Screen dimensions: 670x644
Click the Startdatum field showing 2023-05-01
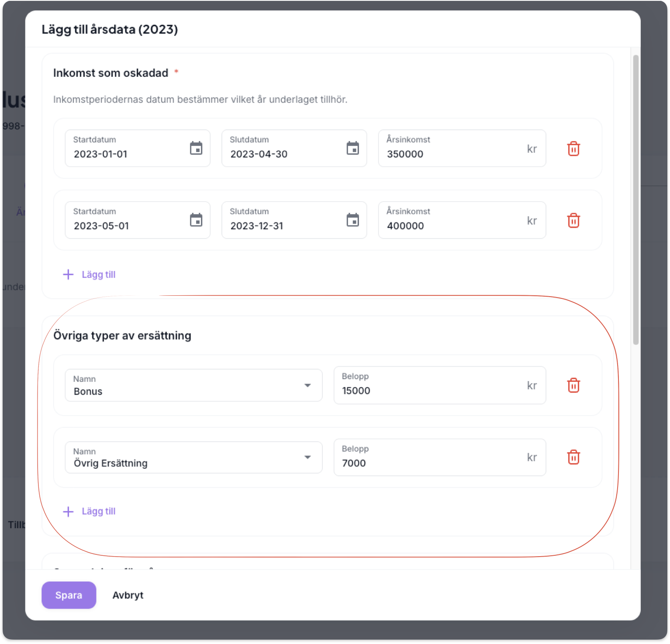[127, 225]
